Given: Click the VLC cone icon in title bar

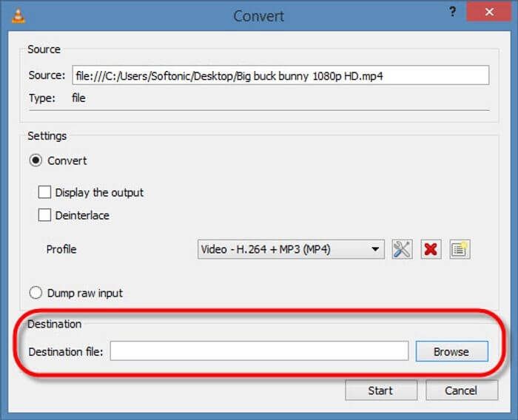Looking at the screenshot, I should (x=10, y=15).
